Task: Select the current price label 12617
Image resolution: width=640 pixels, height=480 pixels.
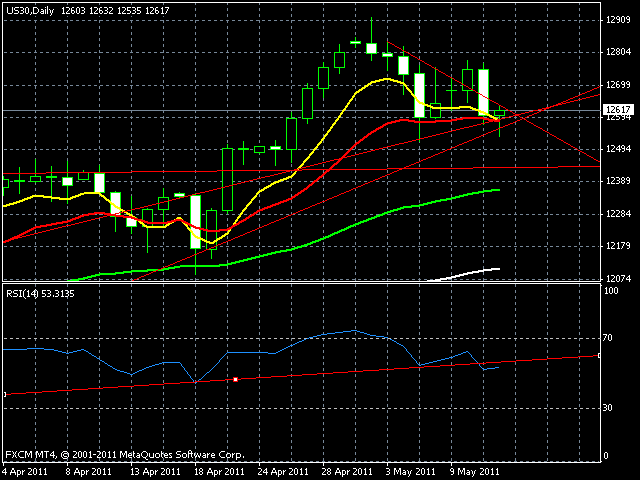Action: click(x=618, y=109)
